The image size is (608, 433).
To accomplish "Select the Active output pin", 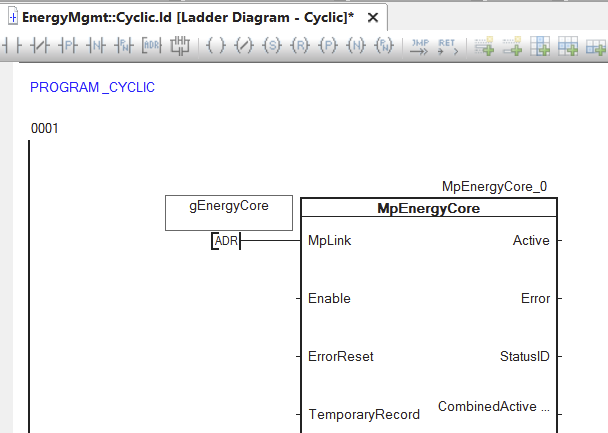I will 531,240.
